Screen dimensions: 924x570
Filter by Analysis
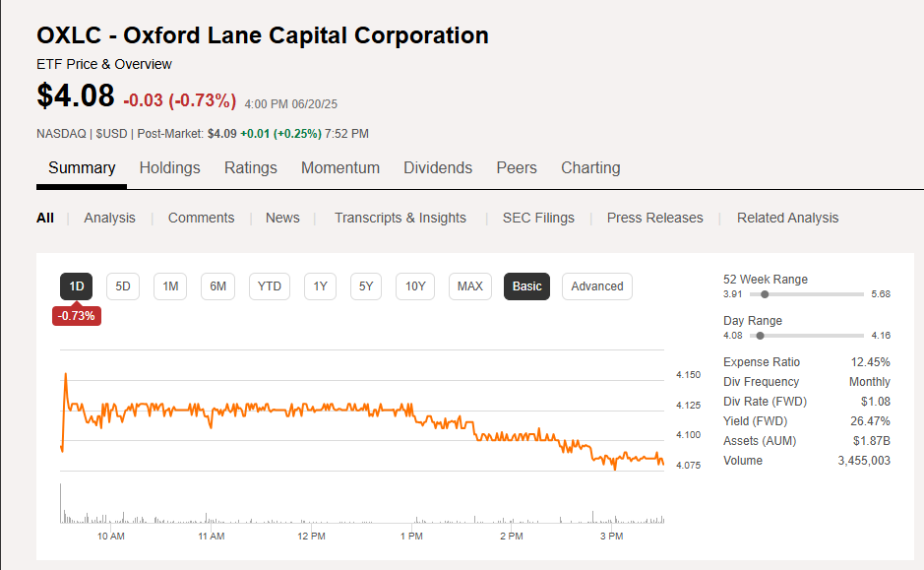[109, 219]
